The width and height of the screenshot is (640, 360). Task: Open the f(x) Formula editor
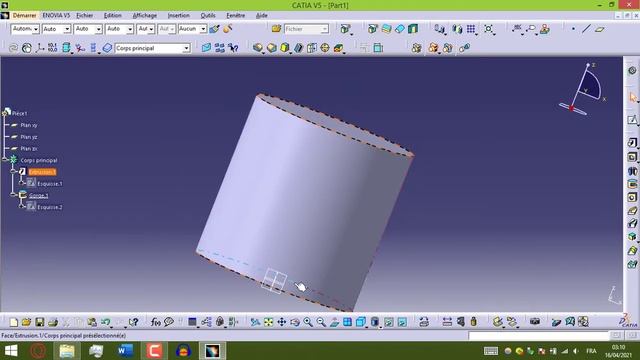156,322
